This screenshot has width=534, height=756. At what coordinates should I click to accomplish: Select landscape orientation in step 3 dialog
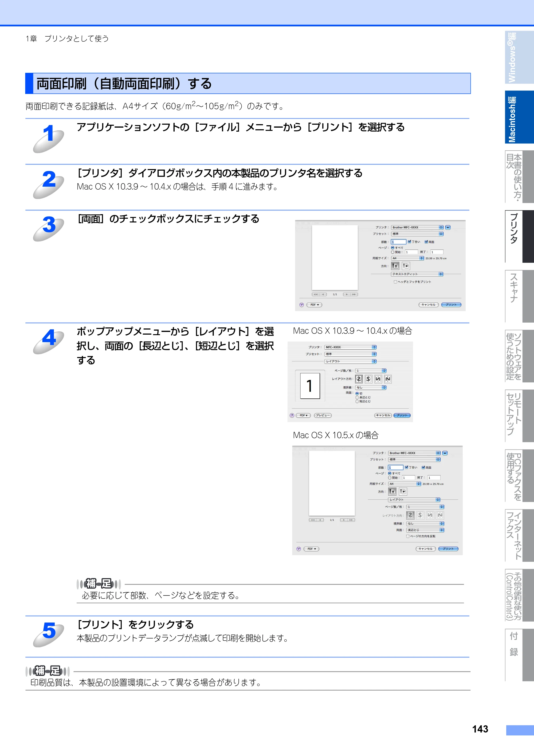tap(406, 266)
